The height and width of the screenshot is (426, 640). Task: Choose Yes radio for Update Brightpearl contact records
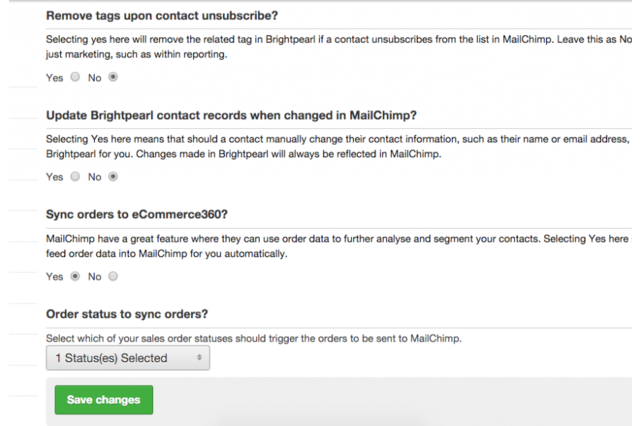tap(75, 177)
